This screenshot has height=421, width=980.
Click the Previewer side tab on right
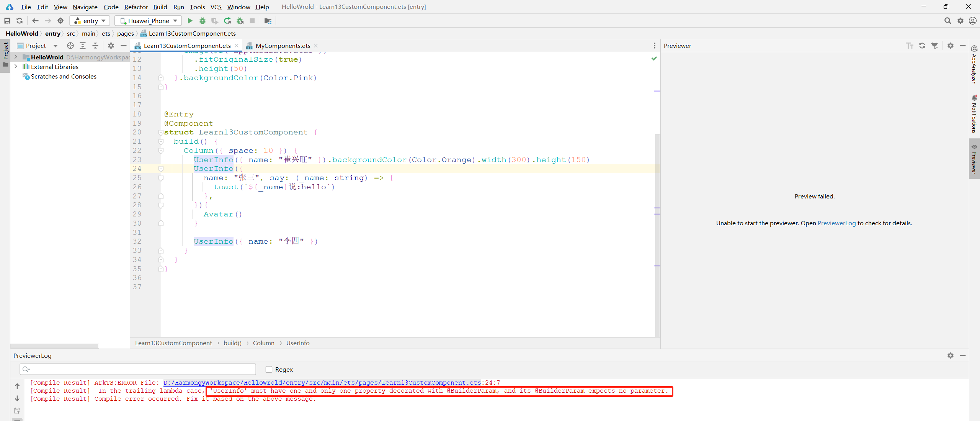click(974, 158)
